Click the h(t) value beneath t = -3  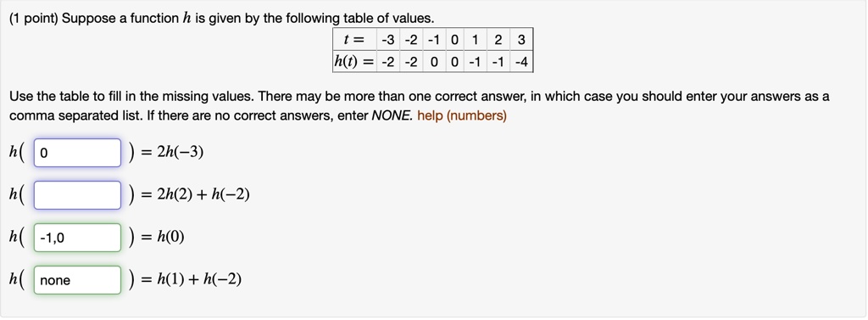coord(388,62)
